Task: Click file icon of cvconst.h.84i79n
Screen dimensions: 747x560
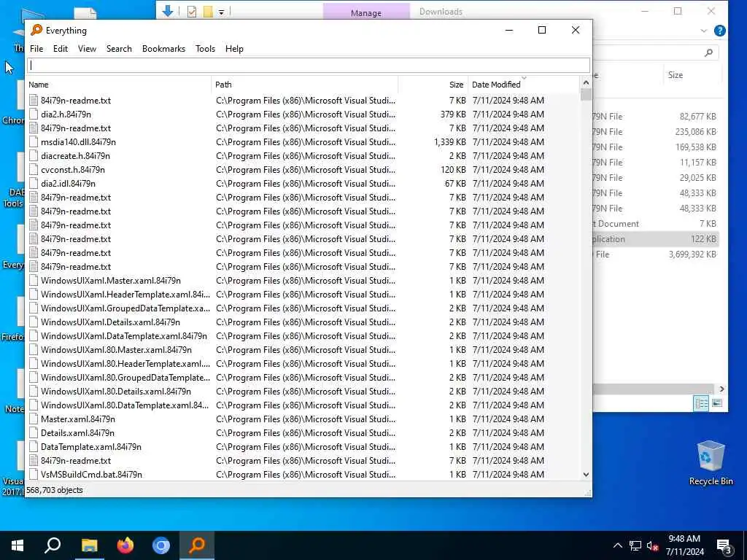Action: (34, 169)
